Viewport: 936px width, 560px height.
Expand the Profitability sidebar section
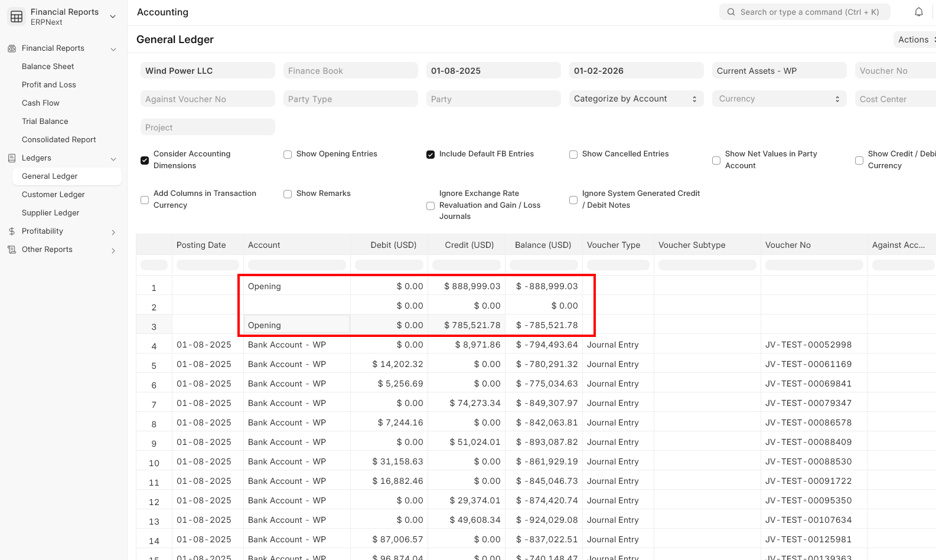pos(113,232)
